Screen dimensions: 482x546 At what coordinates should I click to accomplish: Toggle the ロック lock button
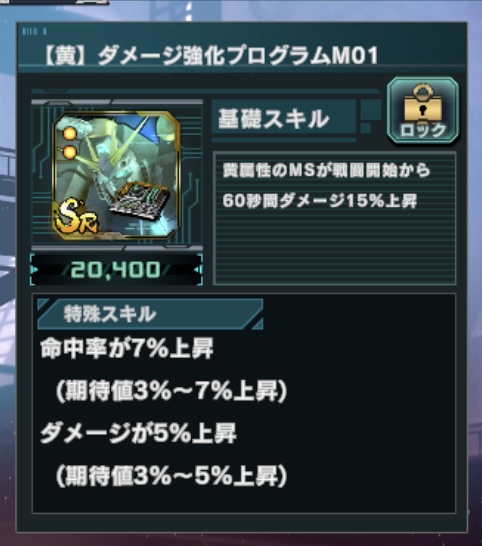coord(423,110)
